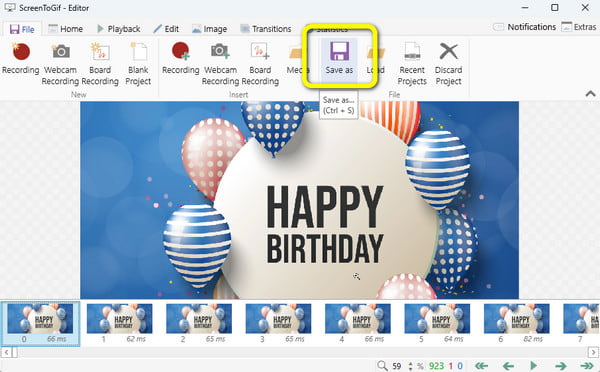Insert a Board Recording from Insert group
Image resolution: width=600 pixels, height=372 pixels.
pos(260,64)
